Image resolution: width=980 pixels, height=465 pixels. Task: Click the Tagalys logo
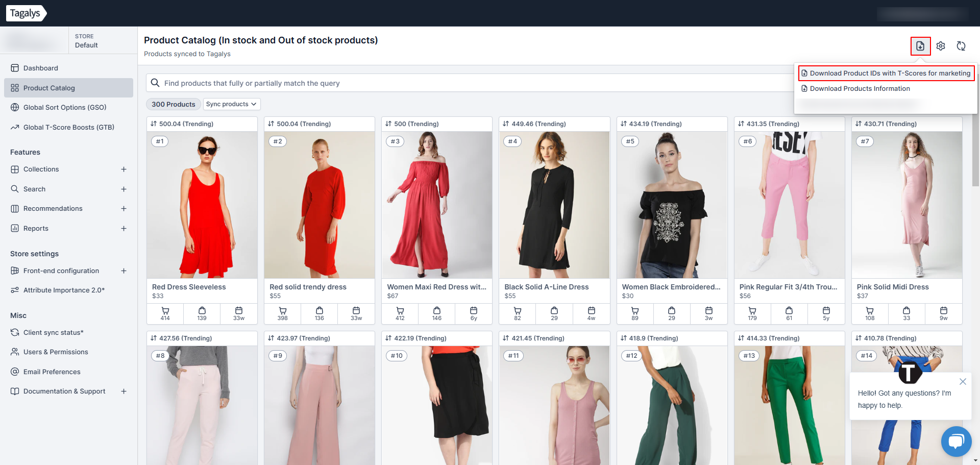tap(28, 13)
